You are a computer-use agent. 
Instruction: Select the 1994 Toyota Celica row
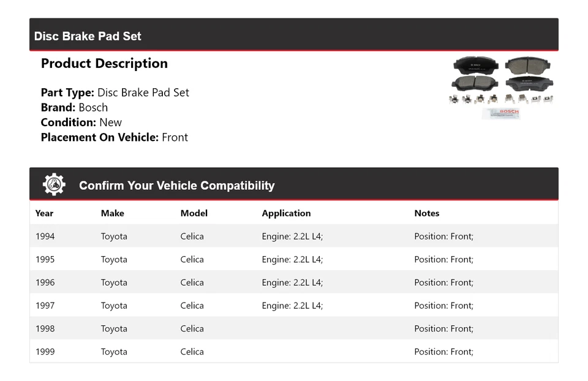click(293, 236)
